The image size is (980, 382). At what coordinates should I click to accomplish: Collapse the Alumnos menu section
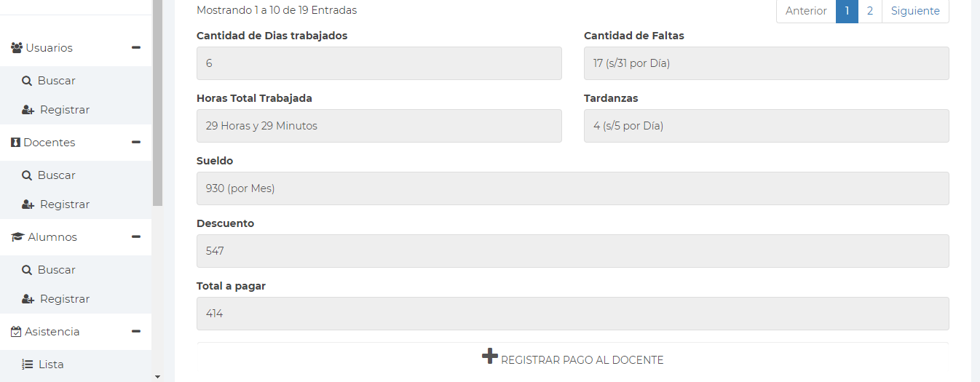(x=136, y=237)
